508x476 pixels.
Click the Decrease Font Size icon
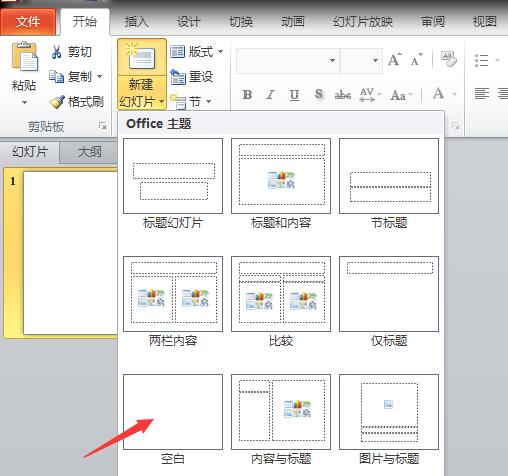(x=416, y=60)
